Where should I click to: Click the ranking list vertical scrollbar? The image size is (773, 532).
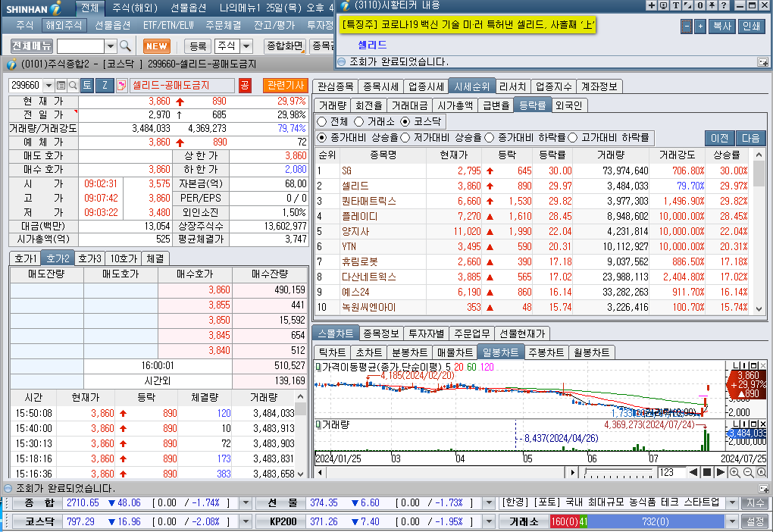759,232
